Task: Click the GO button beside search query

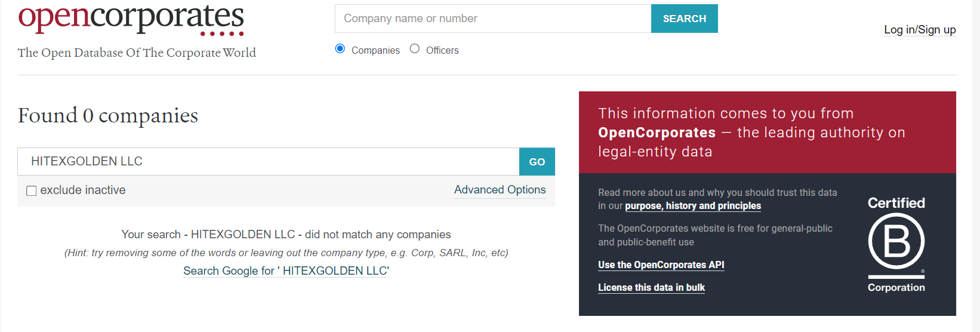Action: point(537,161)
